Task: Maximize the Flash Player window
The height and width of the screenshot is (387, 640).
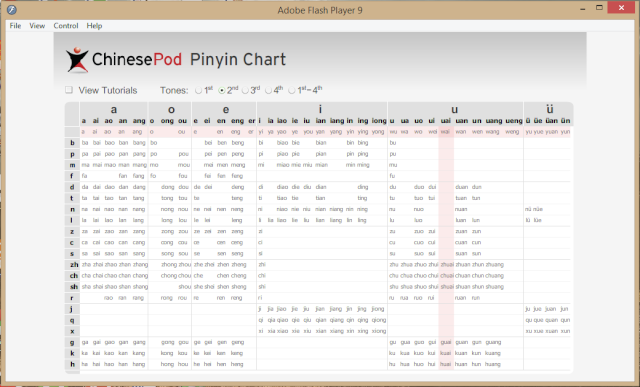Action: tap(599, 8)
